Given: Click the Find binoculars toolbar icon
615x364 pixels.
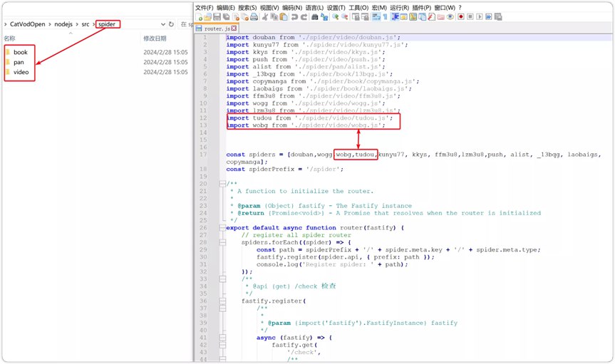Looking at the screenshot, I should [314, 17].
